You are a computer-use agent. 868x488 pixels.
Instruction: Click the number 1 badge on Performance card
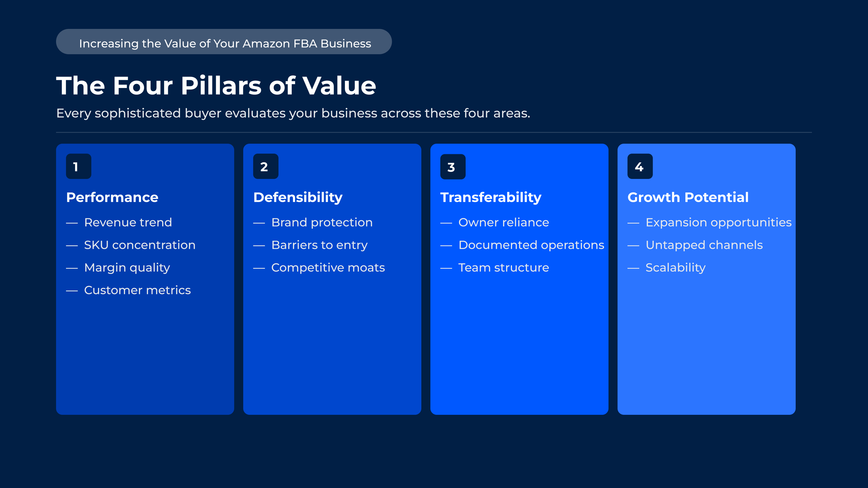point(78,166)
